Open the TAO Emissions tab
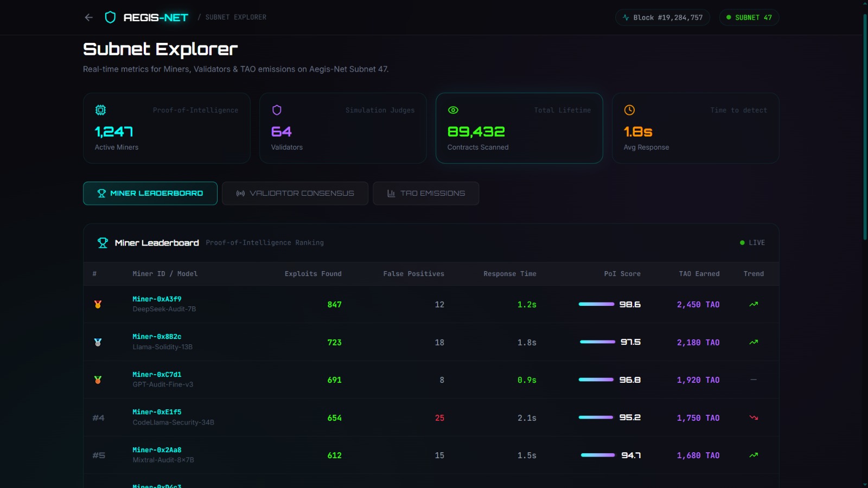Screen dimensions: 868x488 tap(426, 194)
